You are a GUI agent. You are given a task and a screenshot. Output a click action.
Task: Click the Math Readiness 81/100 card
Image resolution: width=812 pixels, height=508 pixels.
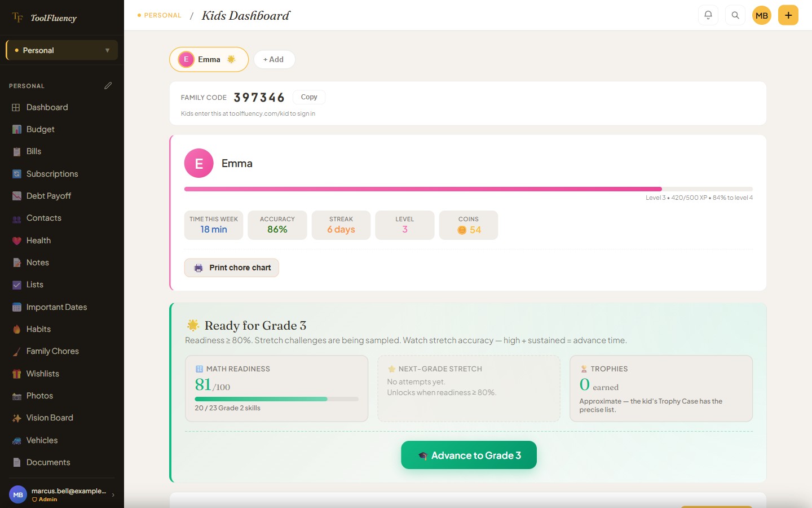point(276,388)
